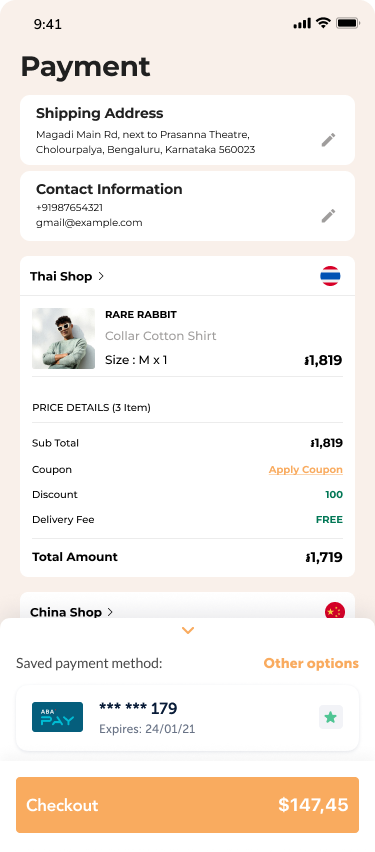375x852 pixels.
Task: Open the Contact Information card
Action: [188, 206]
